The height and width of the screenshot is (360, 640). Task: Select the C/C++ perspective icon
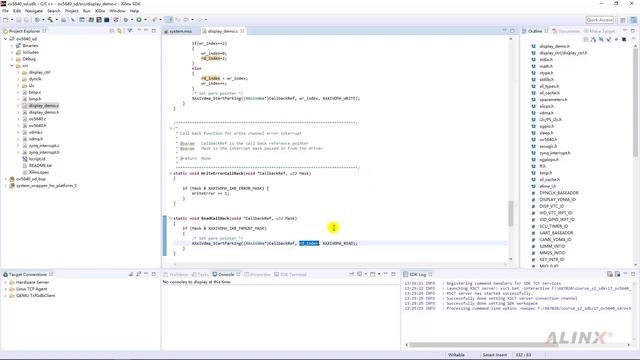click(633, 20)
